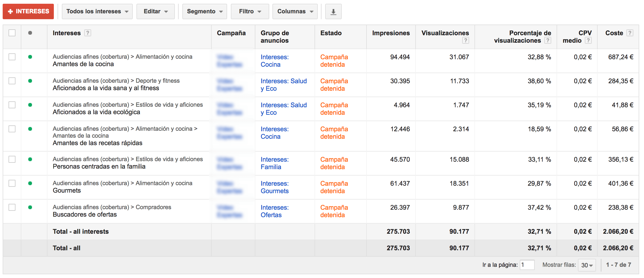The image size is (644, 278).
Task: Open the Segmento dropdown
Action: tap(204, 11)
